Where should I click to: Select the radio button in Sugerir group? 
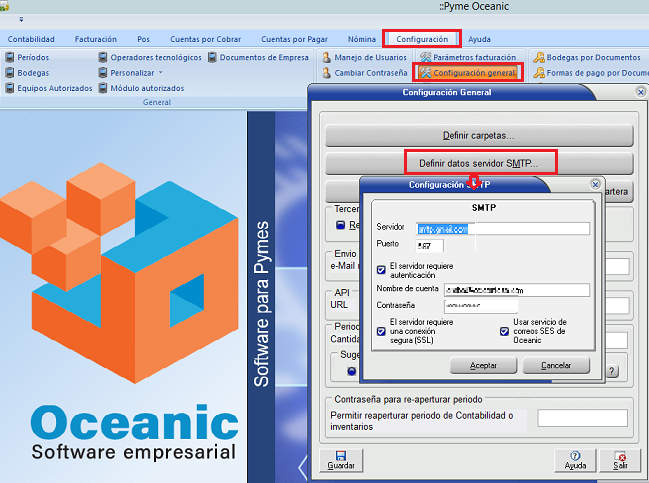pos(351,371)
